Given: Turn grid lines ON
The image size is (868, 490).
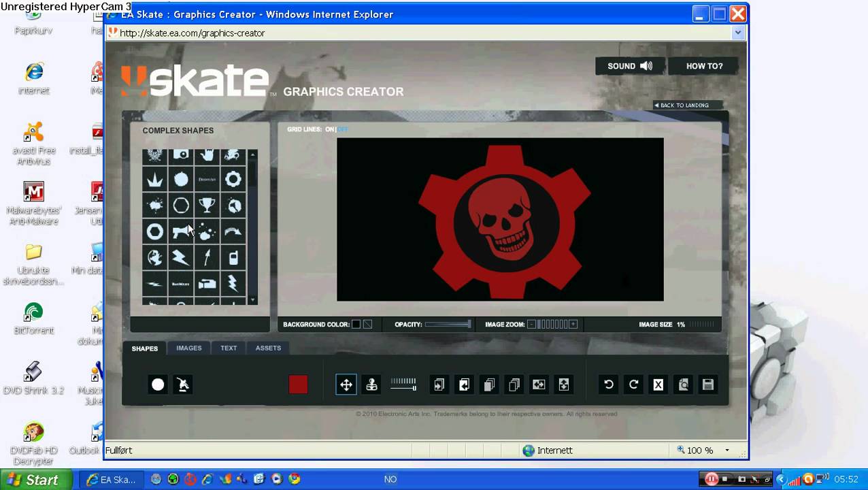Looking at the screenshot, I should 330,129.
